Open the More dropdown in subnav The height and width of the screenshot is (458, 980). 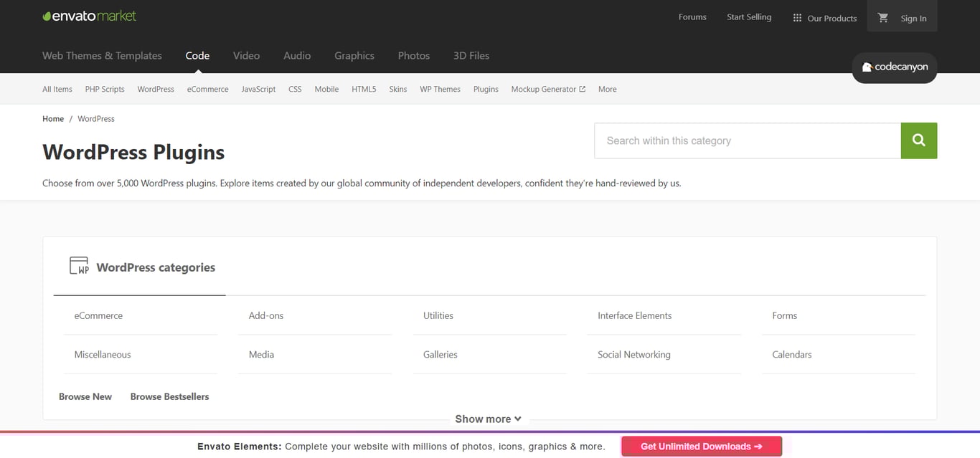click(607, 89)
